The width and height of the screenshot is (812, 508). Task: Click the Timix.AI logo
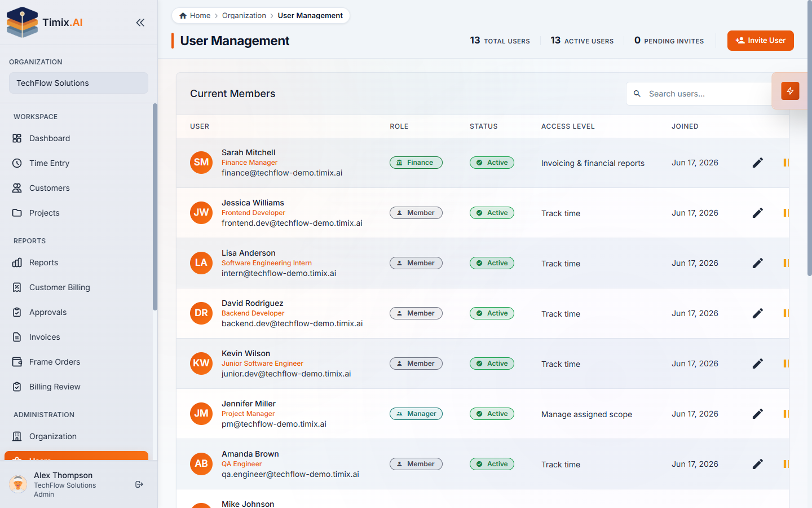coord(45,23)
